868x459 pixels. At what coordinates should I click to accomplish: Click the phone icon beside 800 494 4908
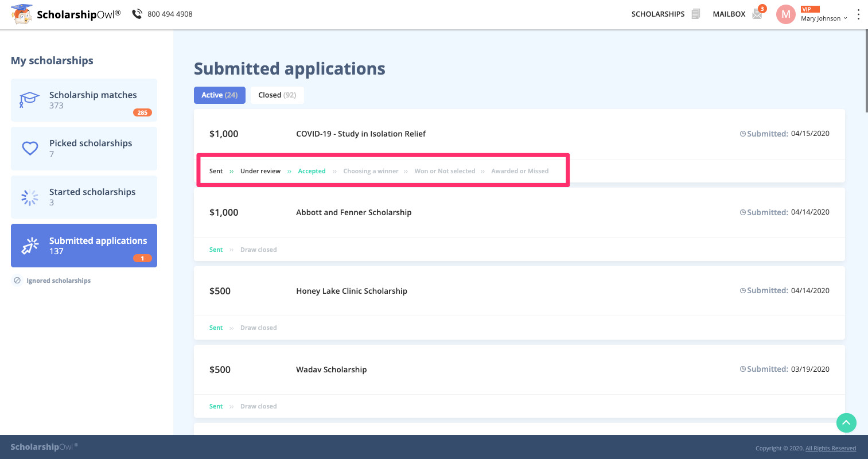pos(137,14)
